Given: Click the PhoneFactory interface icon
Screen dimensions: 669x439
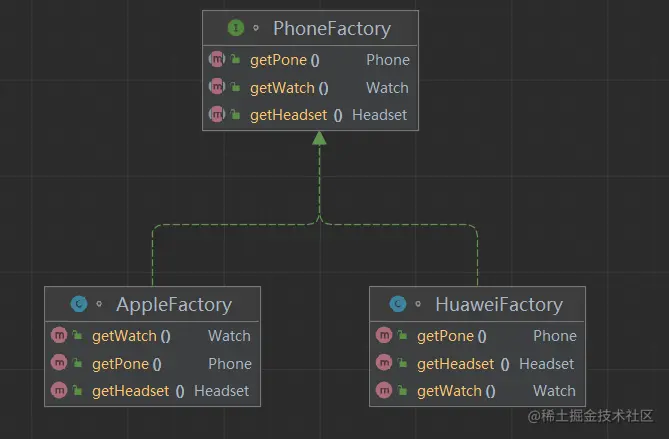Looking at the screenshot, I should click(x=235, y=28).
